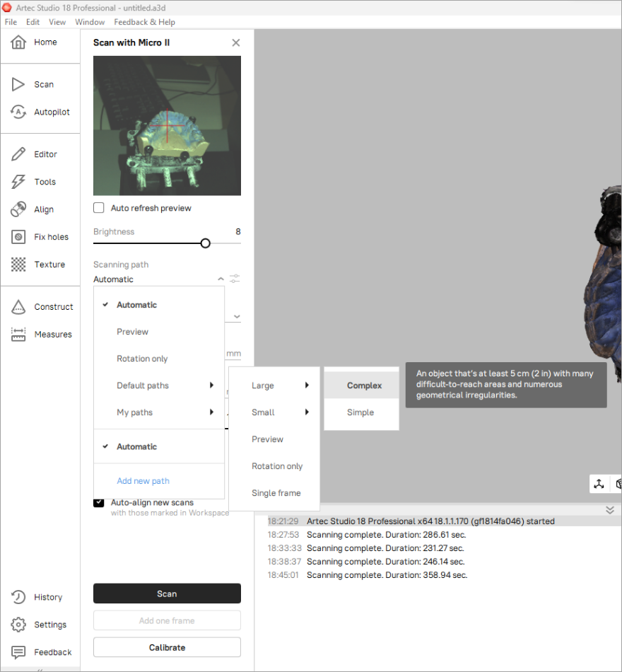Choose Preview in the scanning path list
This screenshot has width=622, height=672.
pos(159,332)
